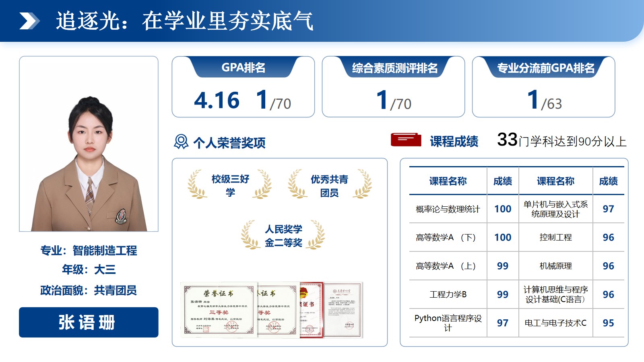Click the school emblem on the blazer
Viewport: 644px width, 362px height.
121,216
